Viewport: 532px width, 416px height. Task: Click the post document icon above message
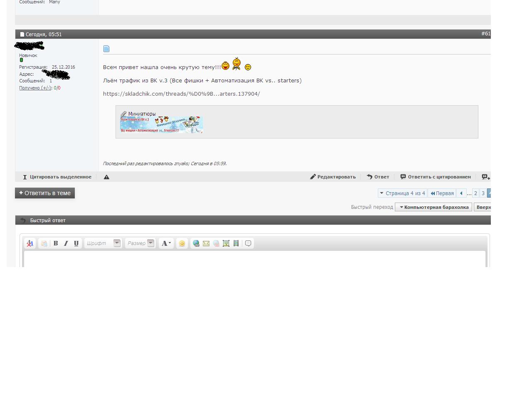point(106,49)
